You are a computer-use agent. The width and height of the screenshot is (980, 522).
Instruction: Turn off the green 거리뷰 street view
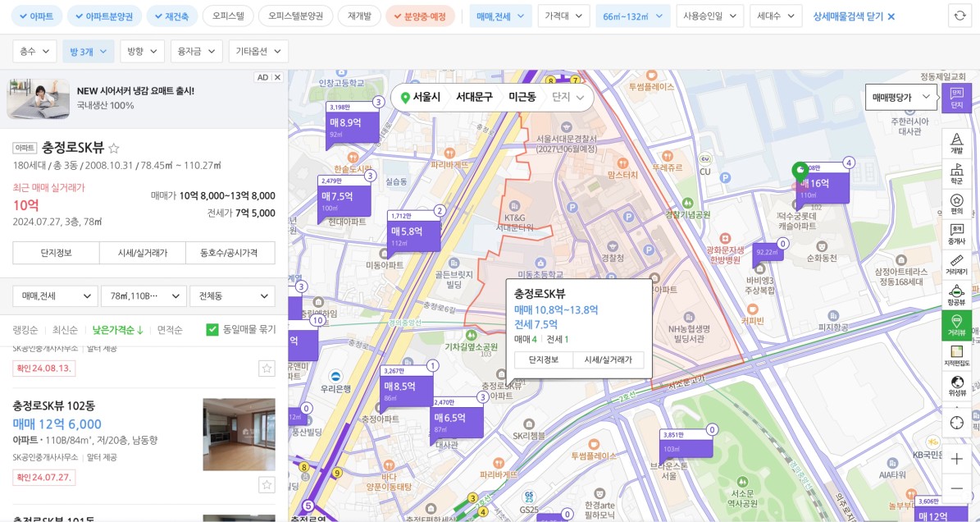[x=956, y=326]
